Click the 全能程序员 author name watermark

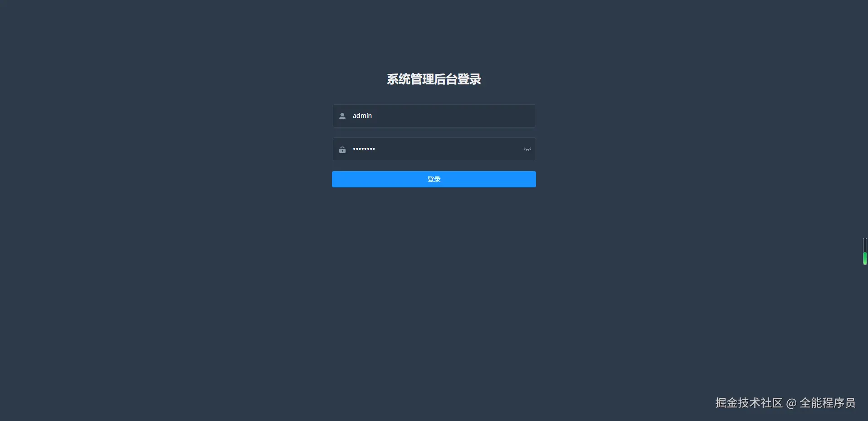[x=828, y=403]
